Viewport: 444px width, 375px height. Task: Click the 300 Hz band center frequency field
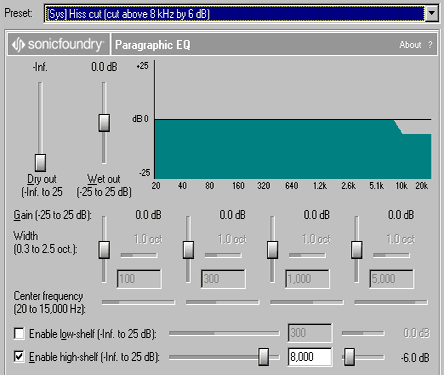coord(223,279)
